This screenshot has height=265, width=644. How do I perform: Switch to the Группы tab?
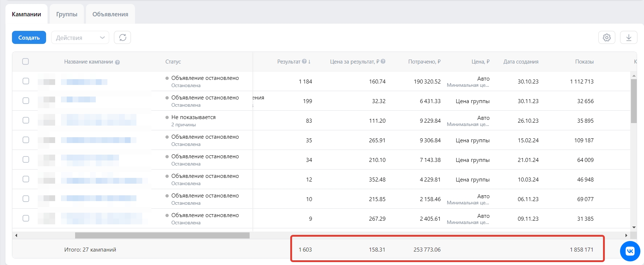[67, 14]
